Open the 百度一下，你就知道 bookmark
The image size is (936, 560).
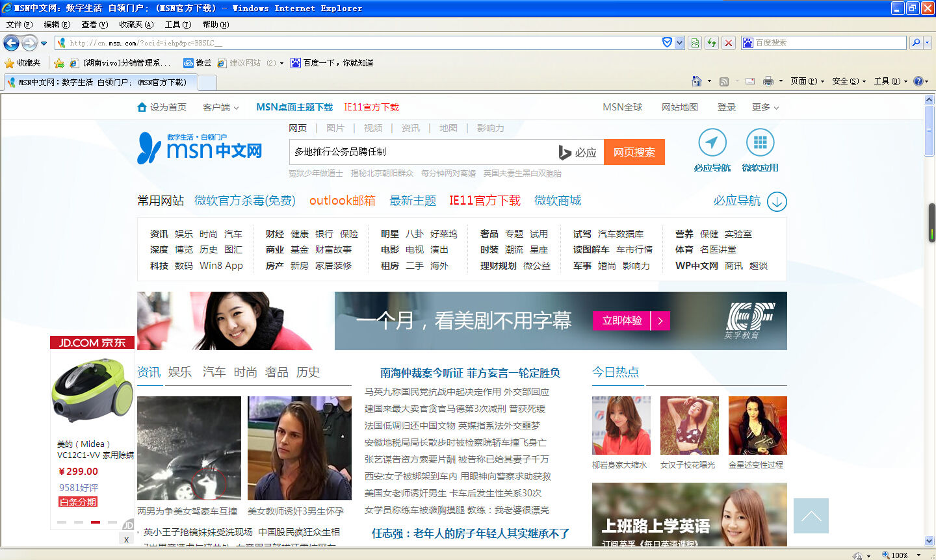click(331, 63)
